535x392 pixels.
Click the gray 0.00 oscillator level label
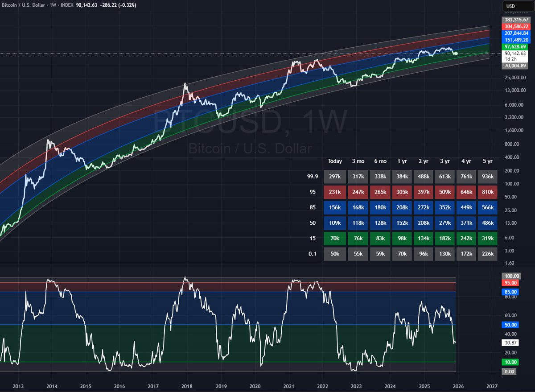(x=509, y=371)
